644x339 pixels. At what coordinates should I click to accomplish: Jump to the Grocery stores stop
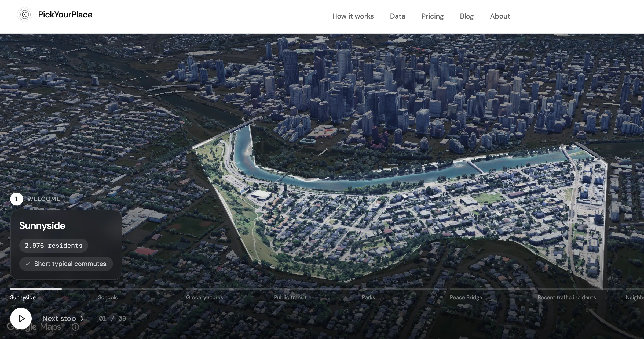coord(204,297)
